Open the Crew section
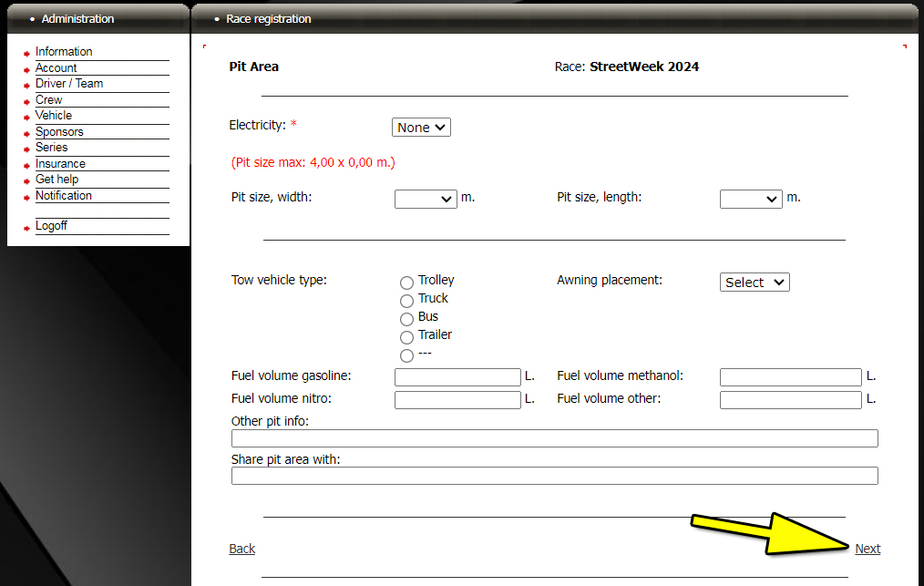This screenshot has height=586, width=924. tap(49, 99)
